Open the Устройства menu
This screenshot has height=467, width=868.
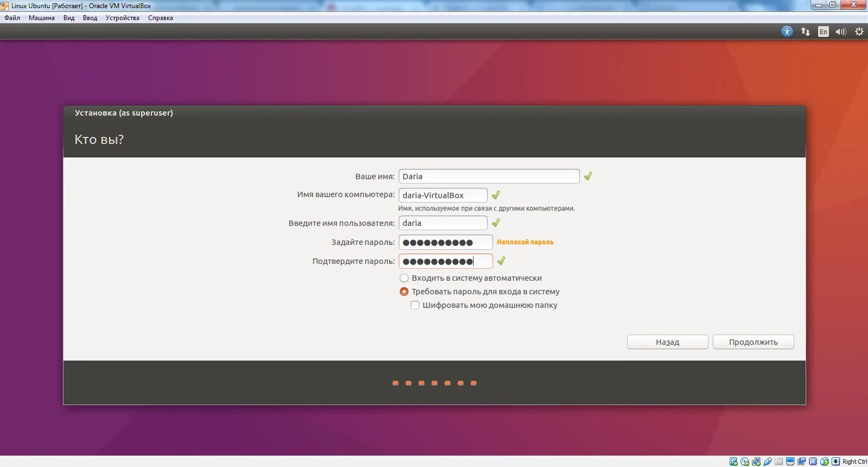(123, 18)
